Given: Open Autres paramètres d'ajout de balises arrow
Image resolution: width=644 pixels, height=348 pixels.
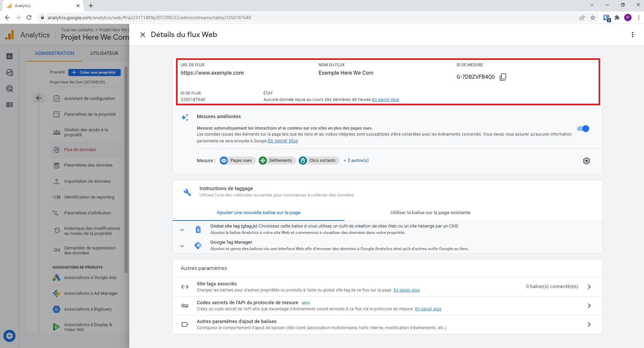Looking at the screenshot, I should [x=589, y=324].
